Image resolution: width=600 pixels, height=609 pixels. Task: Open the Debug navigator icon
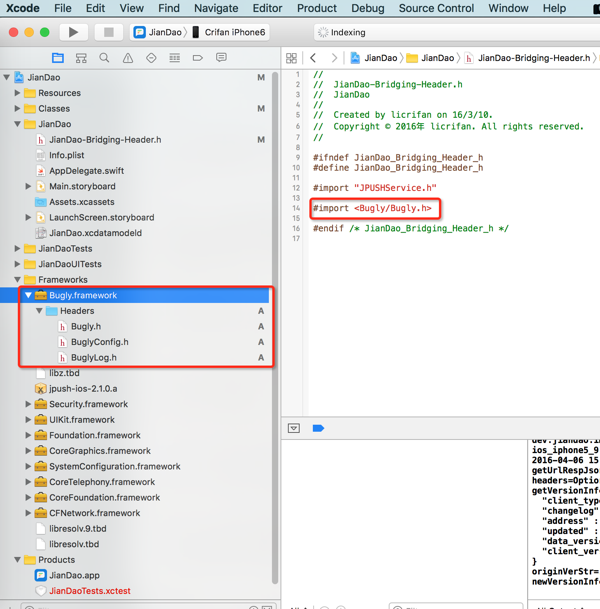174,58
